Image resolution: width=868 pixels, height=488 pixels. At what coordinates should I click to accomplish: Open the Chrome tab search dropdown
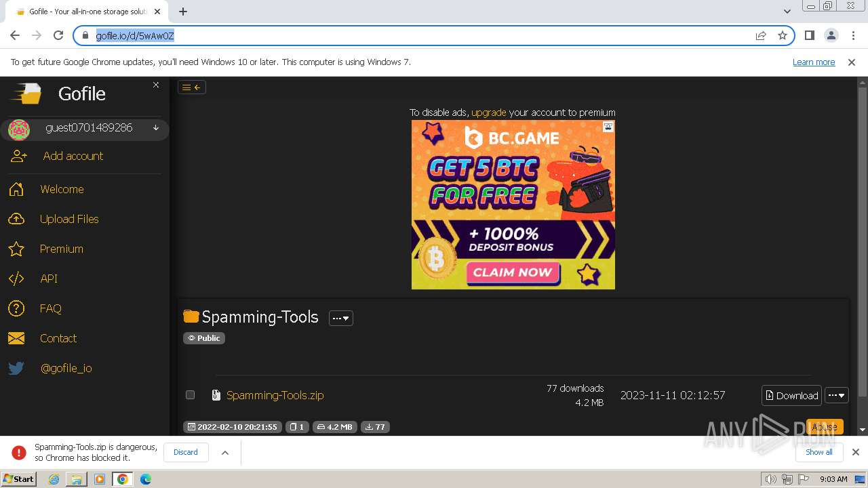click(x=787, y=12)
